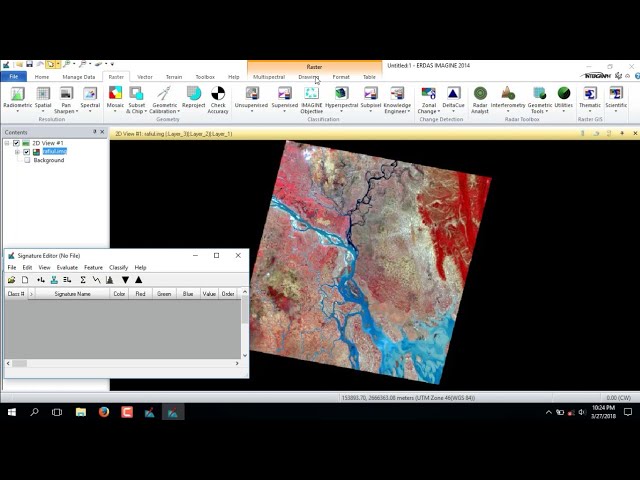Open IMAGINE Objective classification tool
This screenshot has width=640, height=480.
pos(311,100)
